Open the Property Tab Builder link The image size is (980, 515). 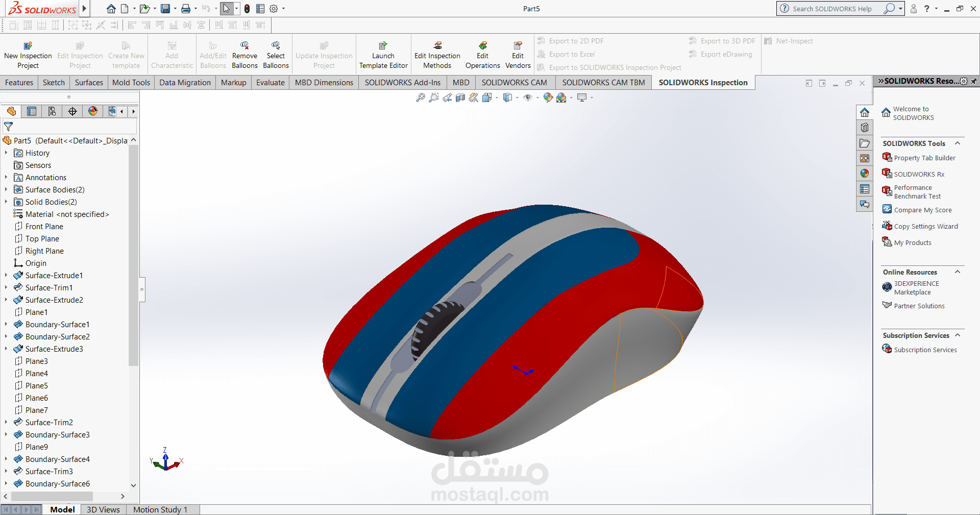pyautogui.click(x=924, y=158)
